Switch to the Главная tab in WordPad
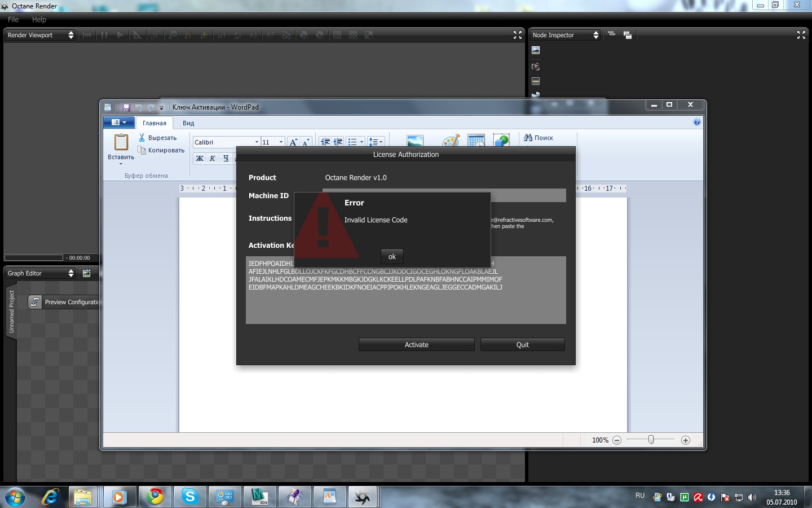The height and width of the screenshot is (508, 812). pyautogui.click(x=155, y=123)
